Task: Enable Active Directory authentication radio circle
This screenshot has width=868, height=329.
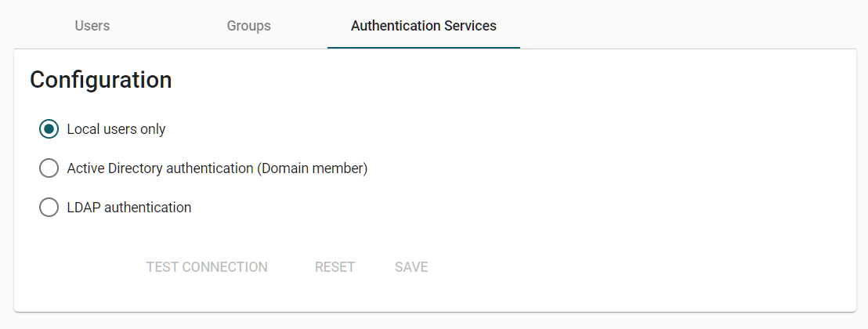Action: pyautogui.click(x=49, y=168)
